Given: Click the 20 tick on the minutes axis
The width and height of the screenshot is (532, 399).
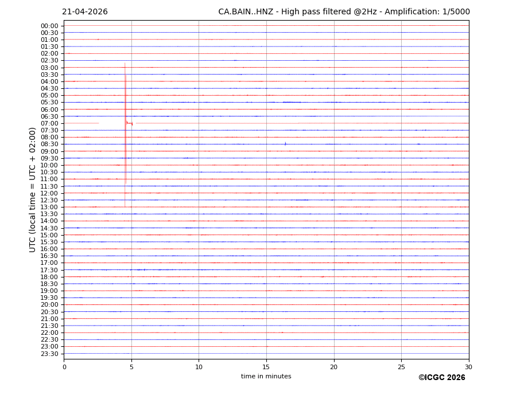Looking at the screenshot, I should [x=333, y=367].
